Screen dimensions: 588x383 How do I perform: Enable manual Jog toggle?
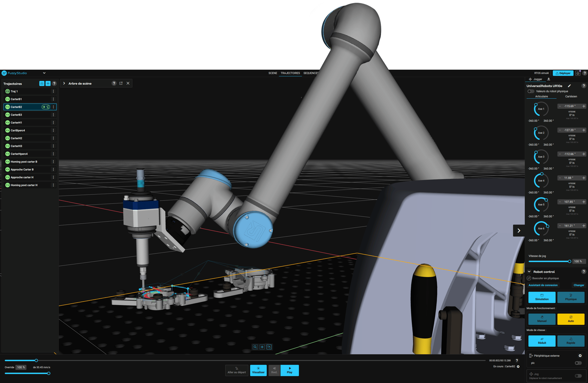click(578, 376)
